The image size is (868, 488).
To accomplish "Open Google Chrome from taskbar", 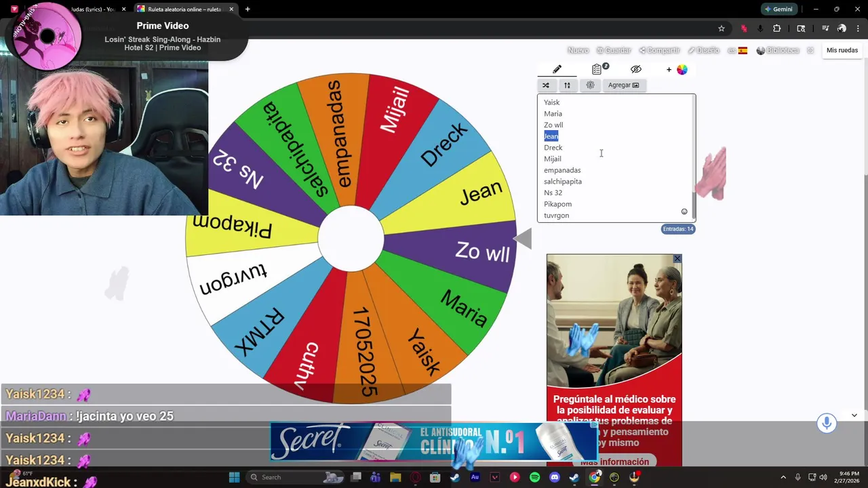I will (594, 477).
